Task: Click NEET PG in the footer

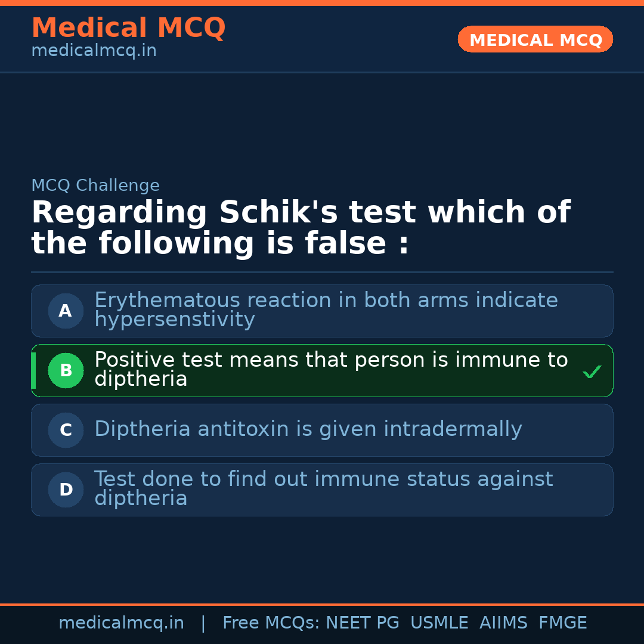Action: click(x=363, y=623)
